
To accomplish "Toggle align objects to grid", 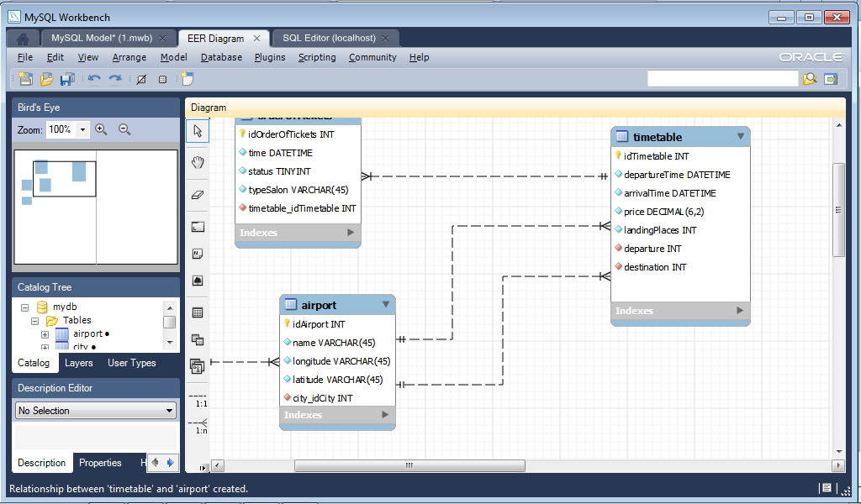I will tap(162, 79).
